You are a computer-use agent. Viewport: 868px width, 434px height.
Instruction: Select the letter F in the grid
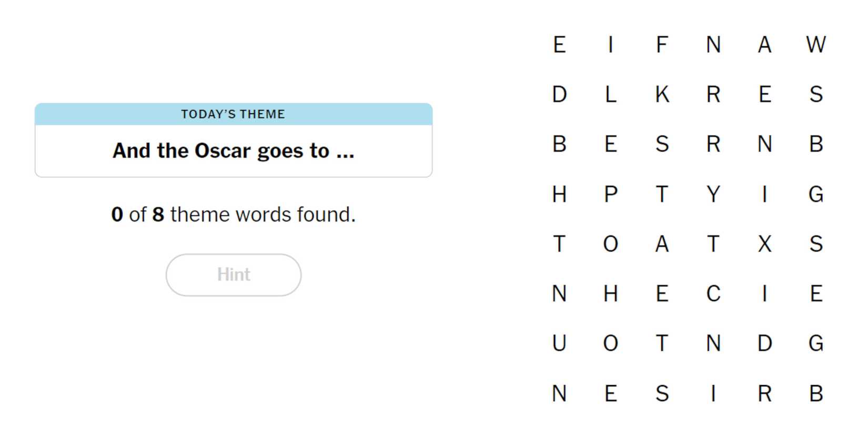point(662,45)
